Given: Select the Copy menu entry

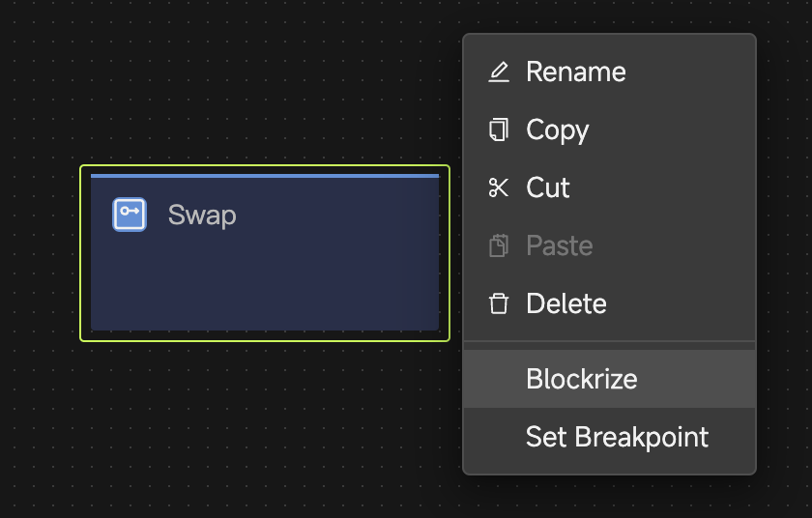Looking at the screenshot, I should (x=558, y=130).
